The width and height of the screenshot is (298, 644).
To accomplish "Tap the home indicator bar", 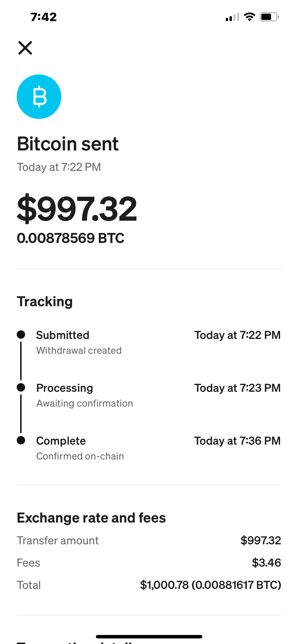I will (x=149, y=637).
